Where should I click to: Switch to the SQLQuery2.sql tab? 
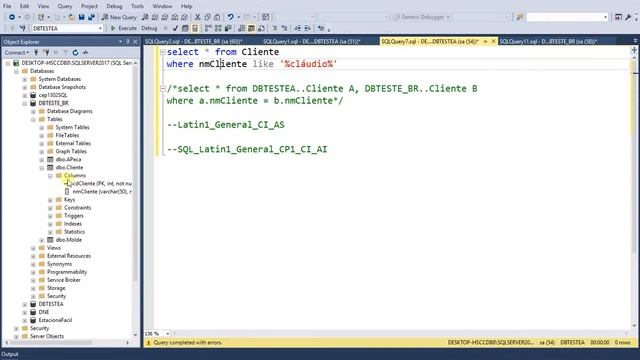coord(194,42)
